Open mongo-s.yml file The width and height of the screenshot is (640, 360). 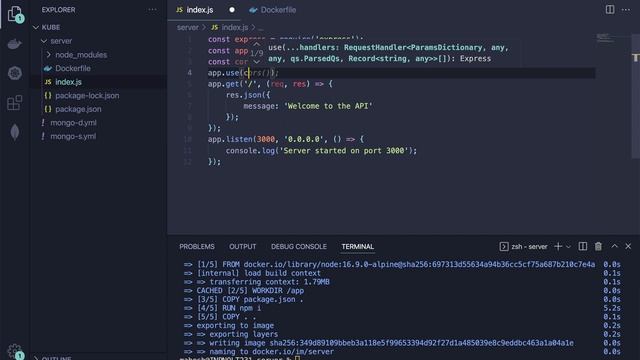point(73,136)
